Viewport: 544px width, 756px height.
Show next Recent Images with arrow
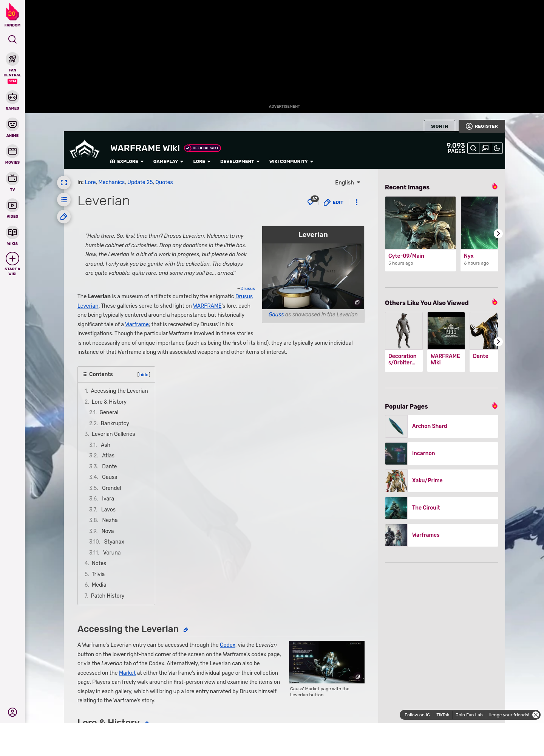498,234
